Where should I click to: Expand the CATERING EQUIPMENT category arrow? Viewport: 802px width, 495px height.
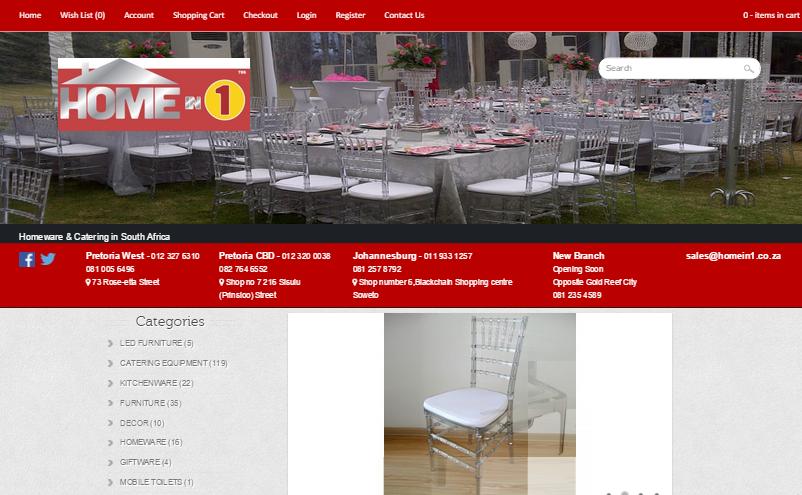110,363
